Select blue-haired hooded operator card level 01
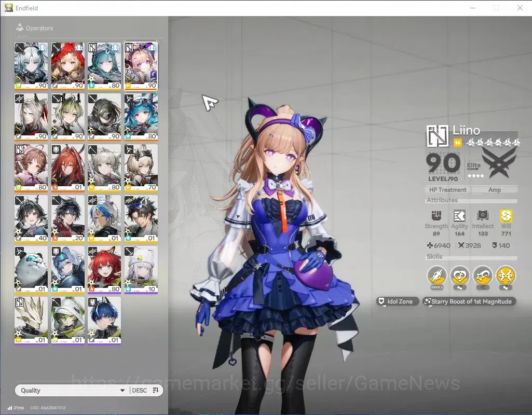The width and height of the screenshot is (532, 415). pyautogui.click(x=68, y=270)
